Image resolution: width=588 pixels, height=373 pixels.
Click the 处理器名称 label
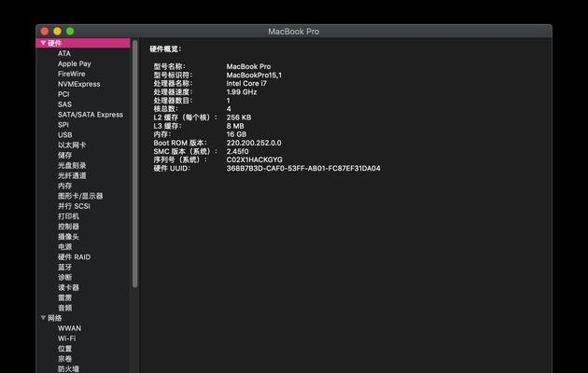coord(173,84)
